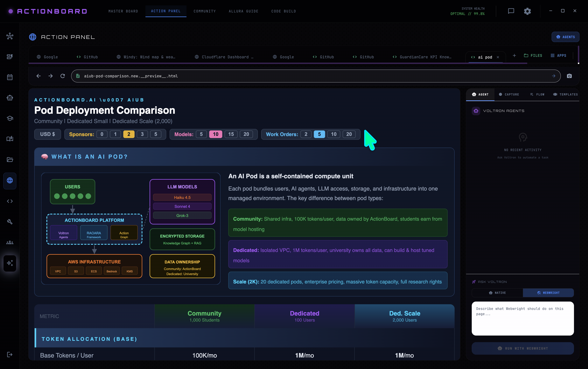Close the ai pod tab
The height and width of the screenshot is (369, 588).
(x=498, y=57)
